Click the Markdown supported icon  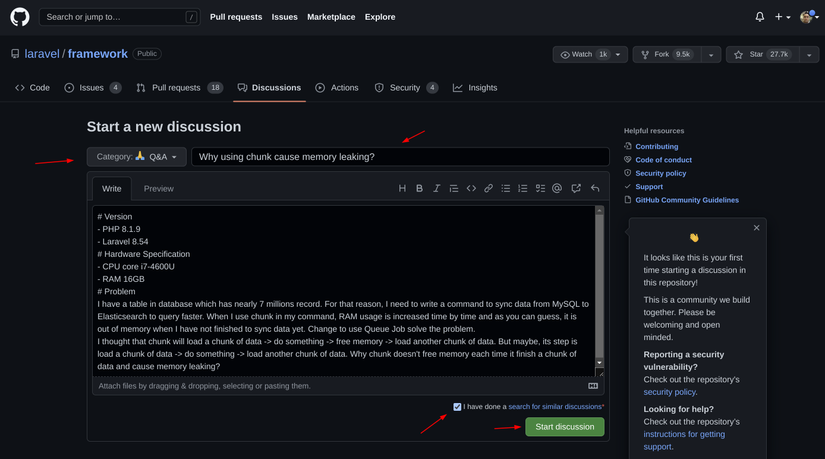(593, 386)
